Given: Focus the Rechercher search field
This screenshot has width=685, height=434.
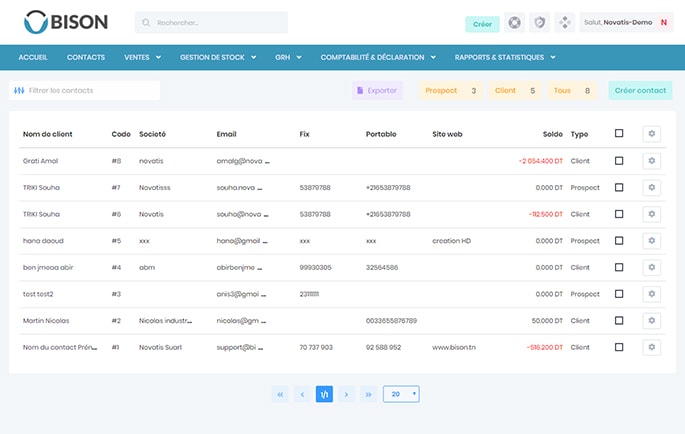Looking at the screenshot, I should point(211,23).
